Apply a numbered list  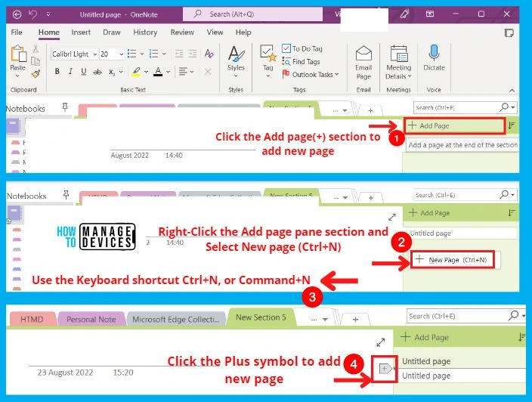[153, 54]
